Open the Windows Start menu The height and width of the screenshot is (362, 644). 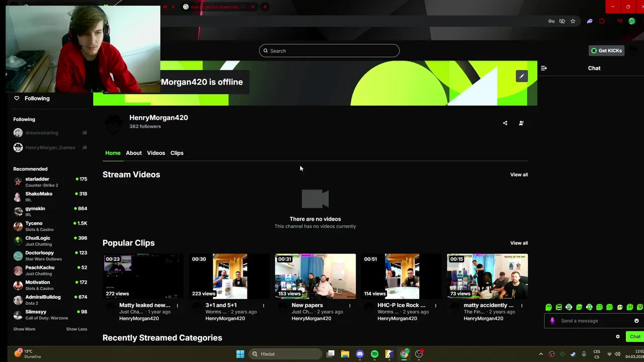click(240, 354)
